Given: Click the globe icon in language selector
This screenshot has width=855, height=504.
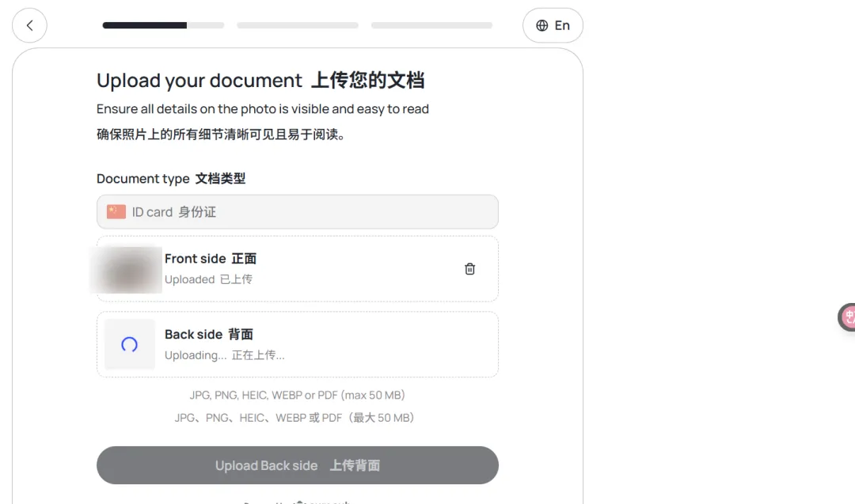Looking at the screenshot, I should [541, 25].
